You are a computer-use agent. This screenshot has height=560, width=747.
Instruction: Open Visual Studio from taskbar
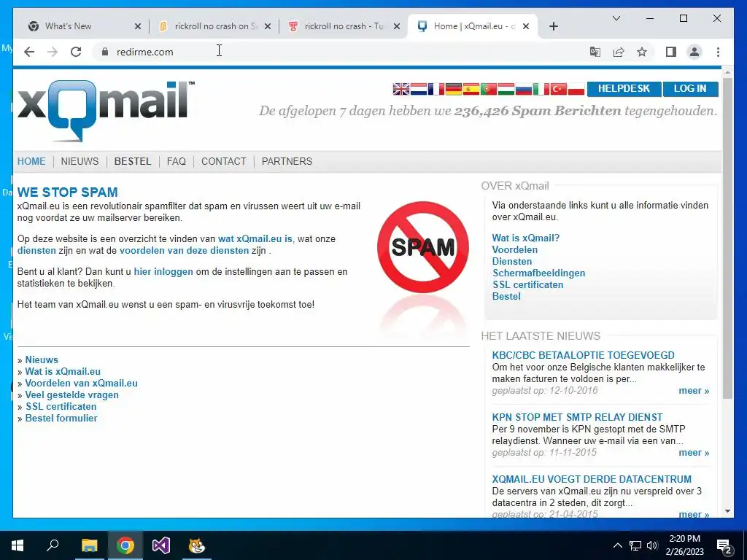pyautogui.click(x=161, y=545)
